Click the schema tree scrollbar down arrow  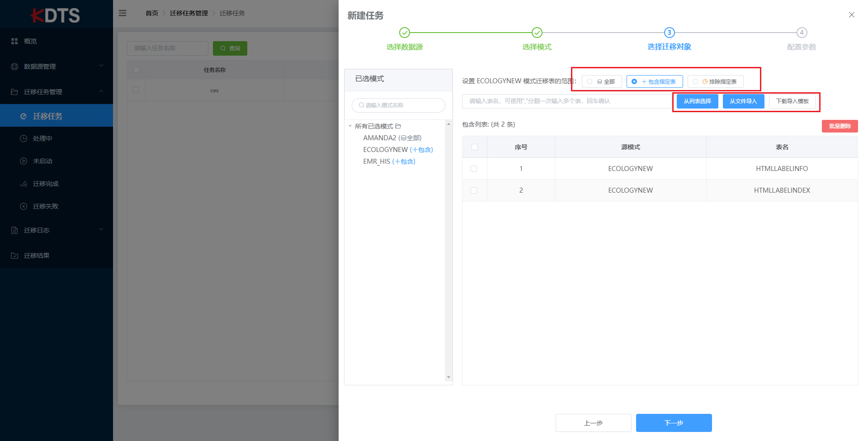click(448, 377)
